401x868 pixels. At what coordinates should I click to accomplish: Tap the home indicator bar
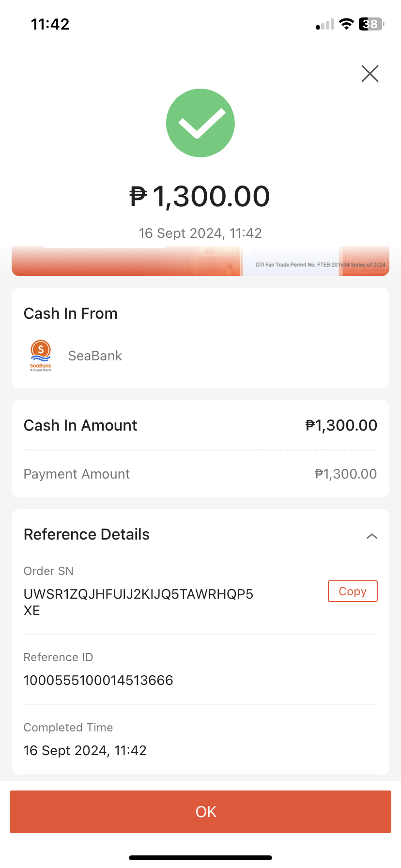tap(200, 858)
